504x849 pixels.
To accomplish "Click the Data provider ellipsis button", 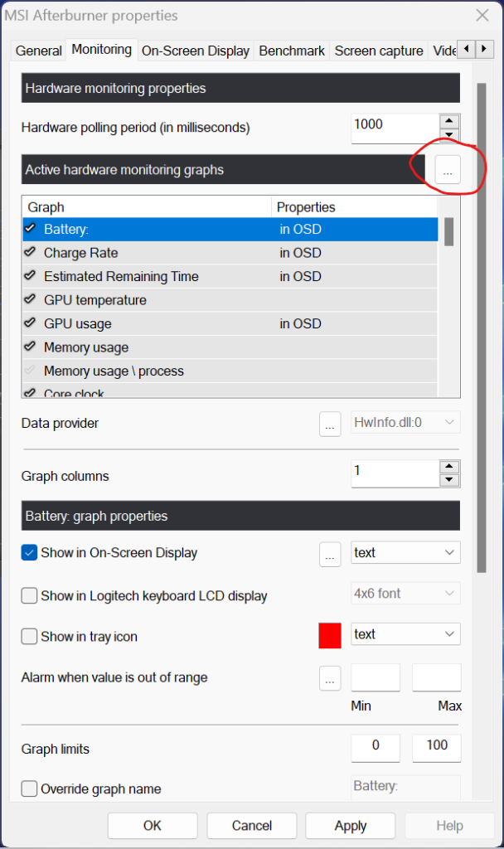I will coord(330,424).
